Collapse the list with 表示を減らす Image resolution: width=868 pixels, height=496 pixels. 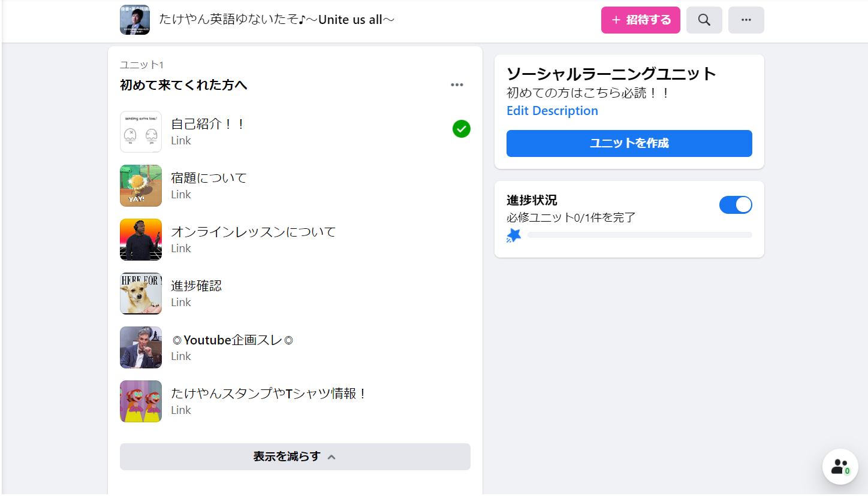(x=295, y=456)
